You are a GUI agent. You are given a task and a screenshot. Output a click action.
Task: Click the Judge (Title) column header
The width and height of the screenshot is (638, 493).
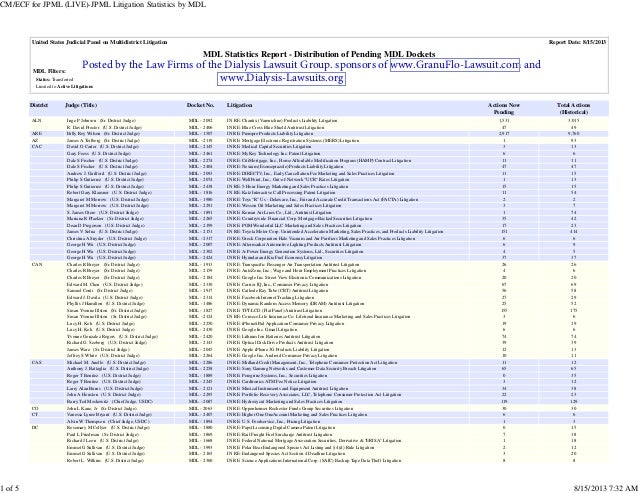click(81, 105)
